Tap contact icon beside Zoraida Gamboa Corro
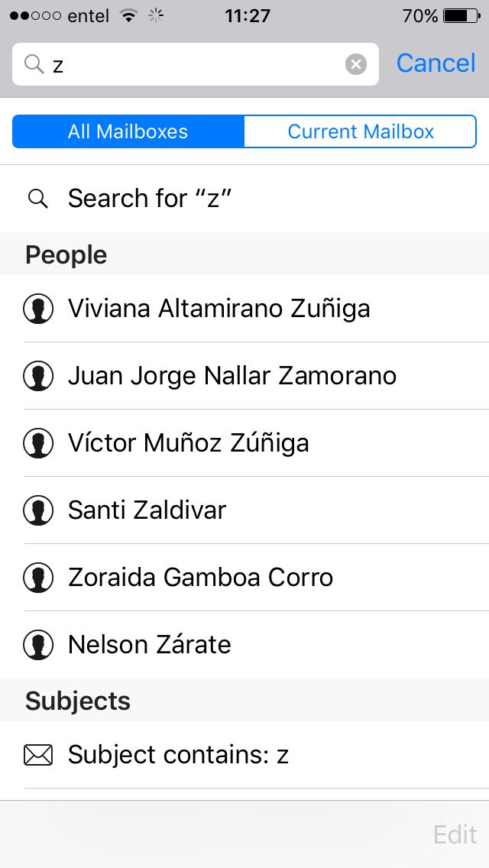 (38, 578)
